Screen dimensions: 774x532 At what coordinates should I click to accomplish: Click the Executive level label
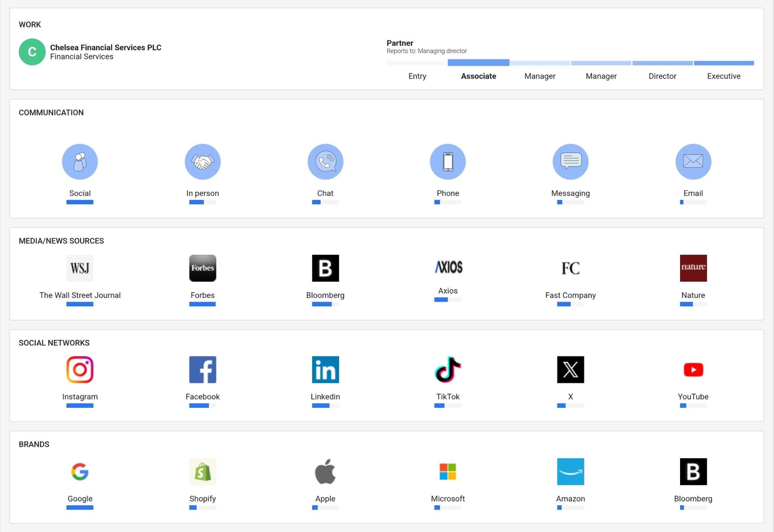724,76
